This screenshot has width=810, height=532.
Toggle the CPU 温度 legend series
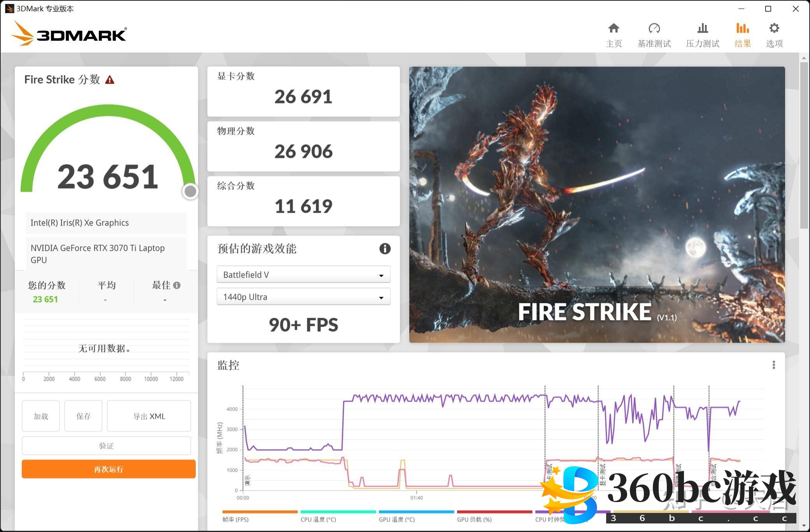click(x=318, y=519)
